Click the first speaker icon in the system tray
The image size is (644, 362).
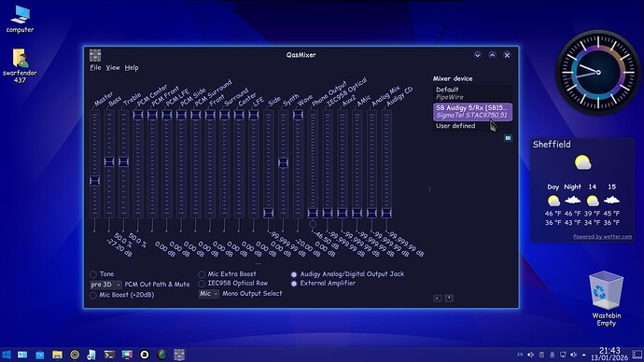tap(531, 355)
